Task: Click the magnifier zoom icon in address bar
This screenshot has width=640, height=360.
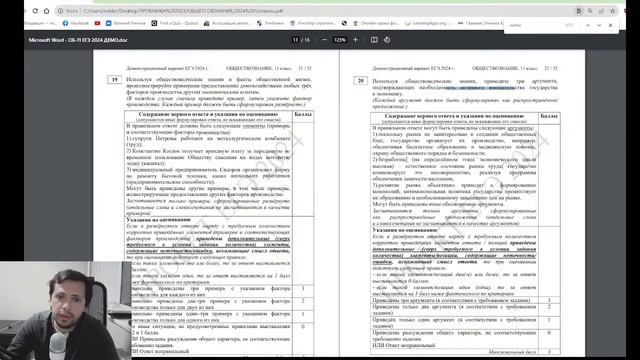Action: tap(590, 11)
